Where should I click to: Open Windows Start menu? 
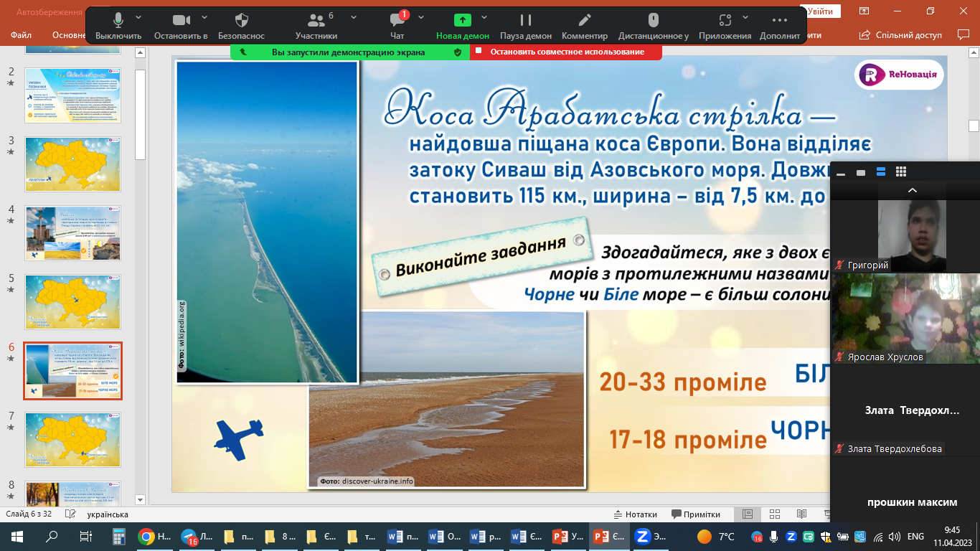coord(17,536)
